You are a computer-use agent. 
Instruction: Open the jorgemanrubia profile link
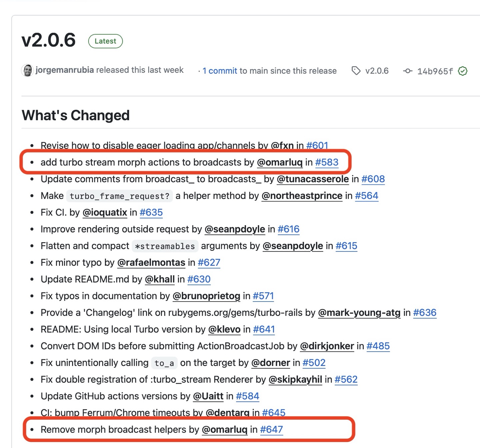point(65,70)
